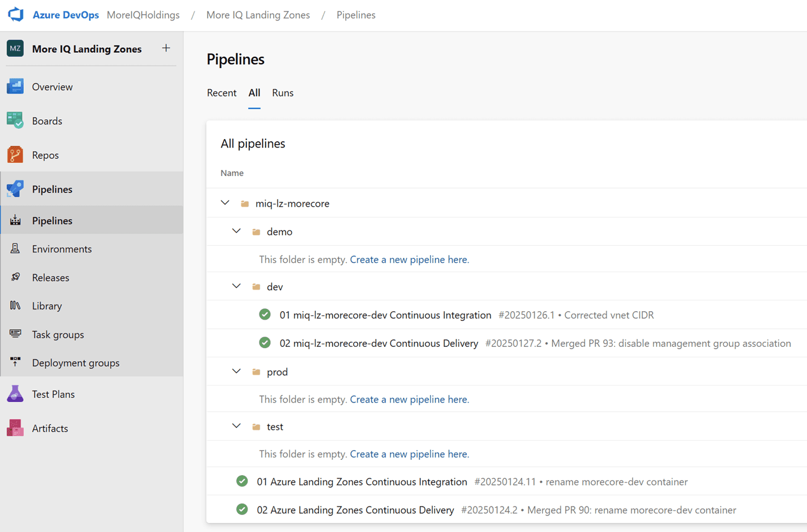Click the success status check on Continuous Integration
The width and height of the screenshot is (807, 532).
tap(265, 315)
